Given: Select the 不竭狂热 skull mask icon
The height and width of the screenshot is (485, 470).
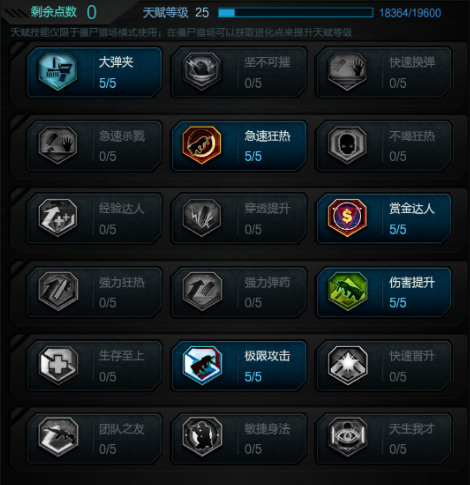Looking at the screenshot, I should click(x=347, y=145).
